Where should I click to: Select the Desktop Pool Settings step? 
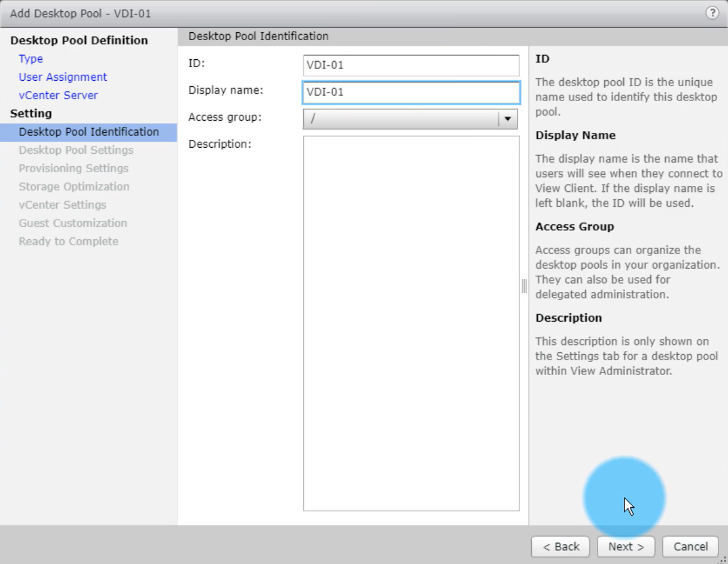[76, 150]
